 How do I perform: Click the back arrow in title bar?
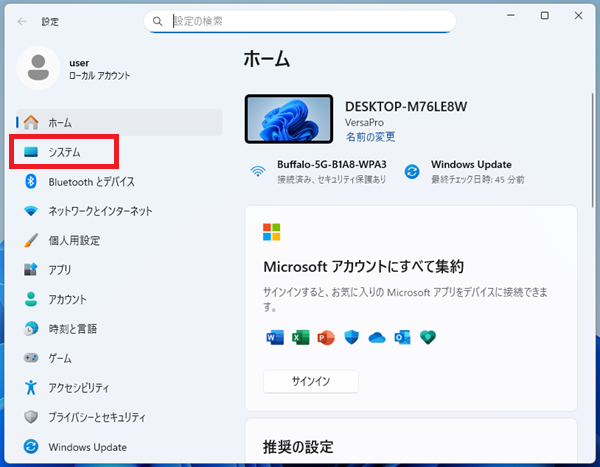(x=22, y=21)
